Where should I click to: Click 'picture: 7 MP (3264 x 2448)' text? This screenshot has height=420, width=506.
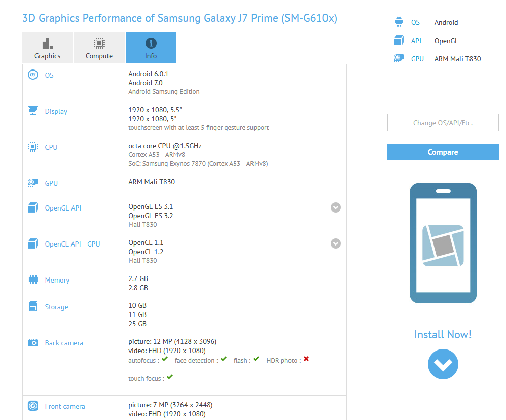pos(170,405)
